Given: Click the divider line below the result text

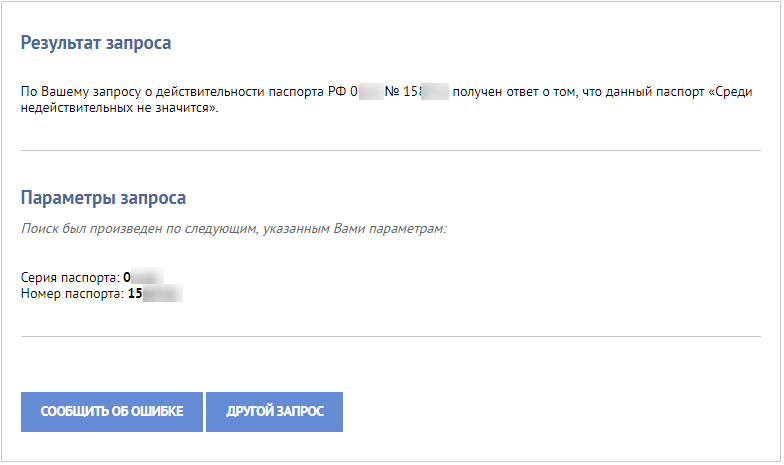Looking at the screenshot, I should pos(390,150).
